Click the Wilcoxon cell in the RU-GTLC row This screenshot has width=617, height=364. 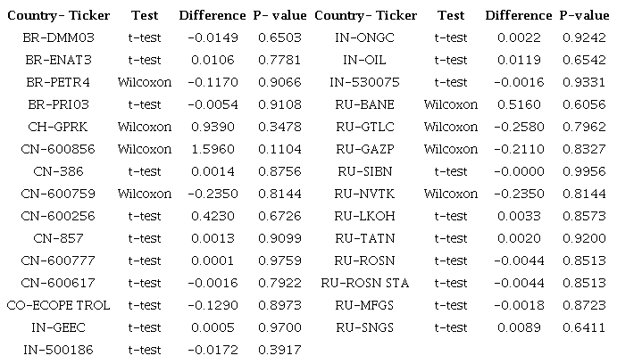(x=451, y=127)
